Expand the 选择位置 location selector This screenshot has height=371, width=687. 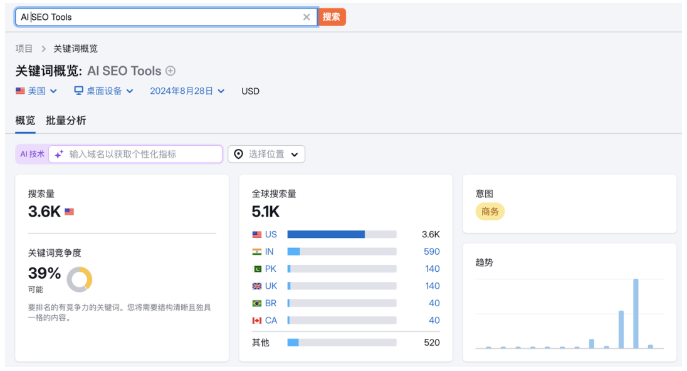266,154
